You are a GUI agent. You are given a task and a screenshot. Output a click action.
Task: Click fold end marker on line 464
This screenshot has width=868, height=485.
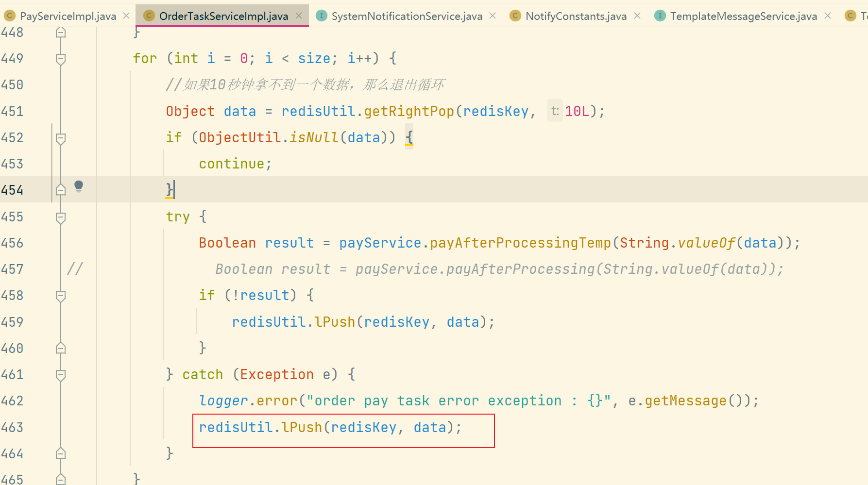click(x=61, y=453)
